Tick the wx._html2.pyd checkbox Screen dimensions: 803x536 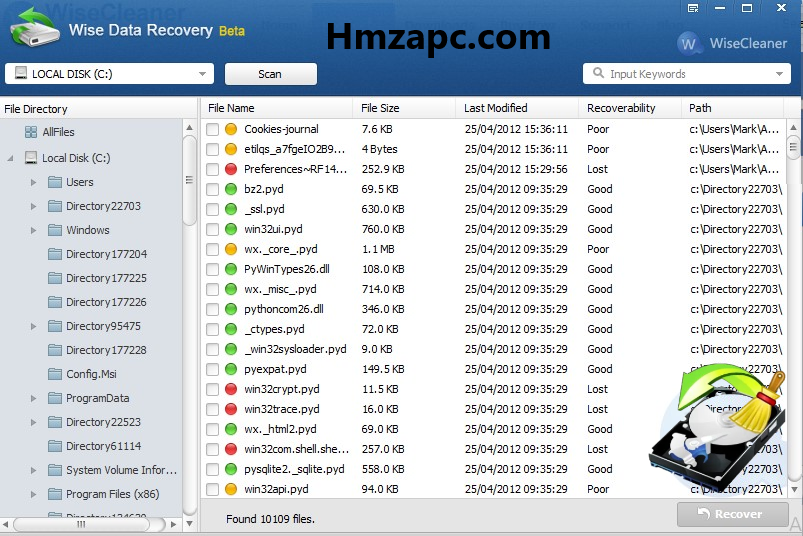point(213,429)
